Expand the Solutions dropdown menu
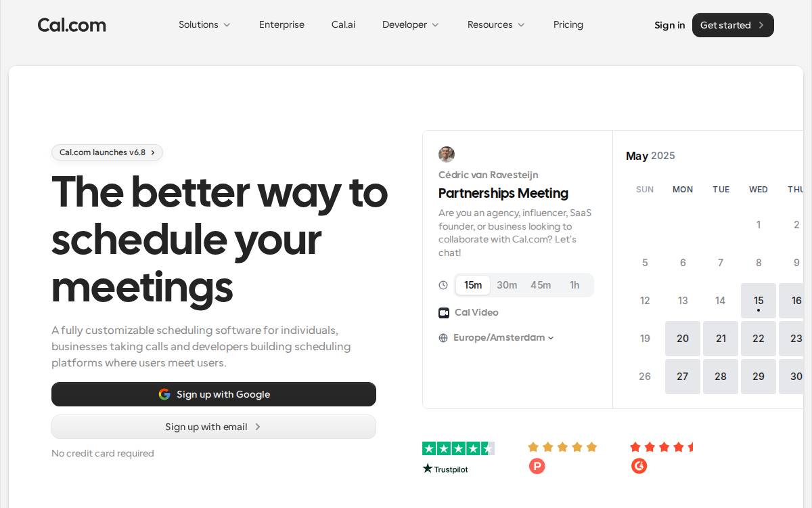812x508 pixels. pos(204,25)
